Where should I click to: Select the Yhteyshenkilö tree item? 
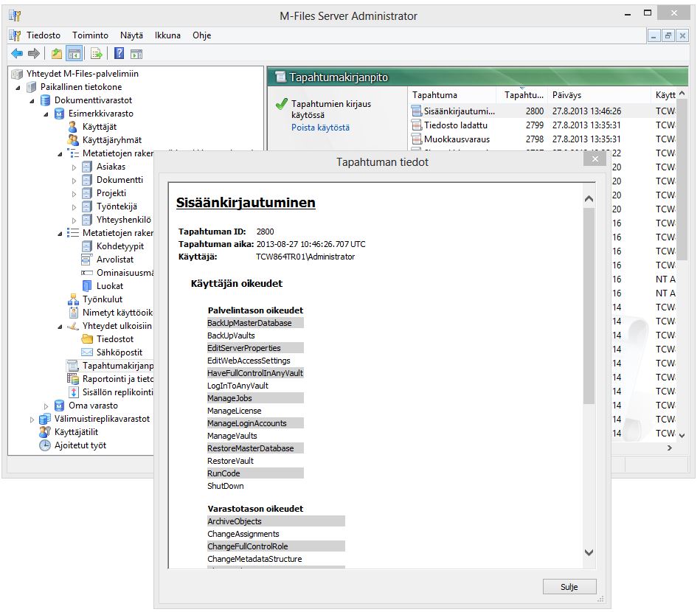(x=124, y=220)
